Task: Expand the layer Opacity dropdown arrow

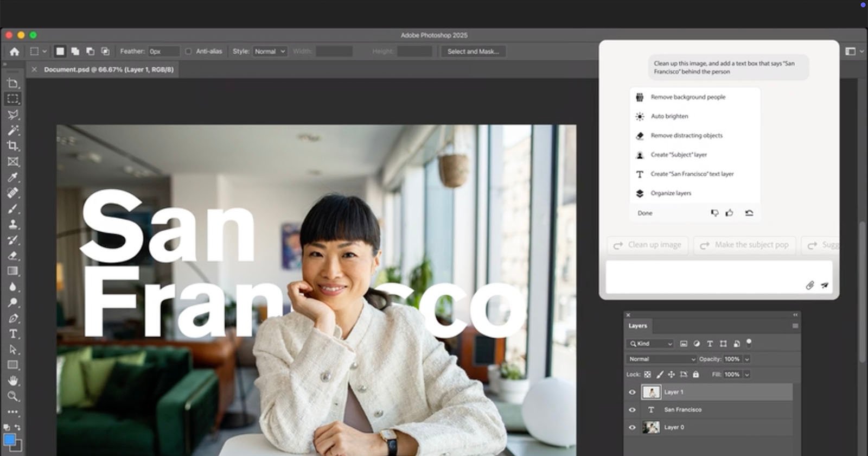Action: click(x=746, y=359)
